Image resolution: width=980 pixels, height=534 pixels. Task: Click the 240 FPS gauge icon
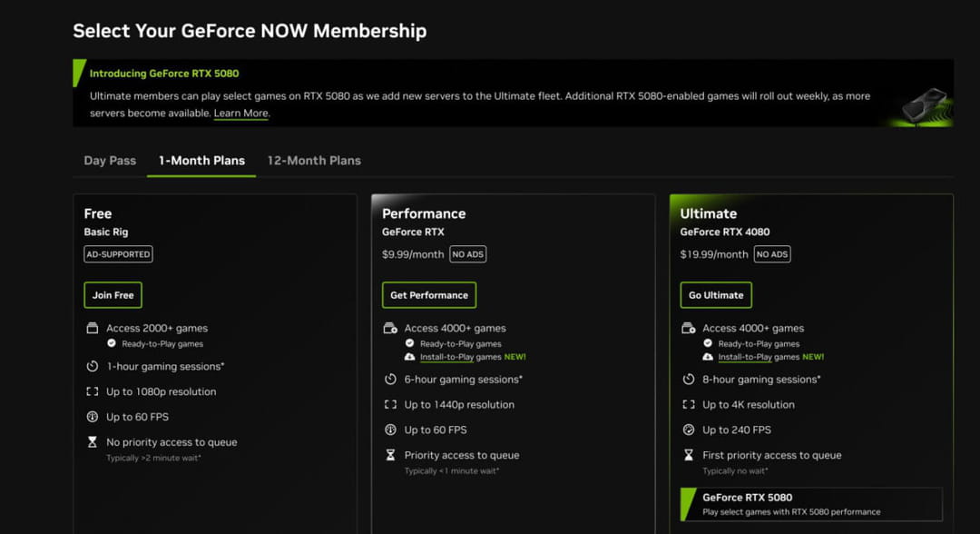[689, 430]
